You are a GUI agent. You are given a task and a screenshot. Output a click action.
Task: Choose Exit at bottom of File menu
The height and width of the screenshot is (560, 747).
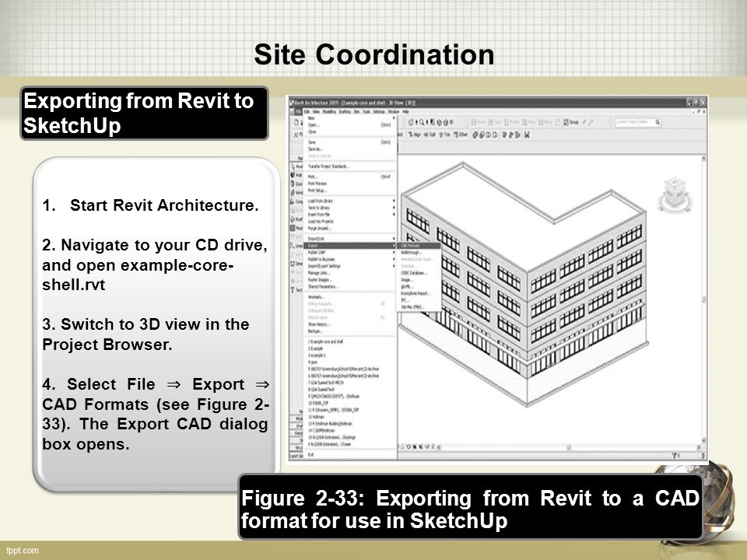350,454
